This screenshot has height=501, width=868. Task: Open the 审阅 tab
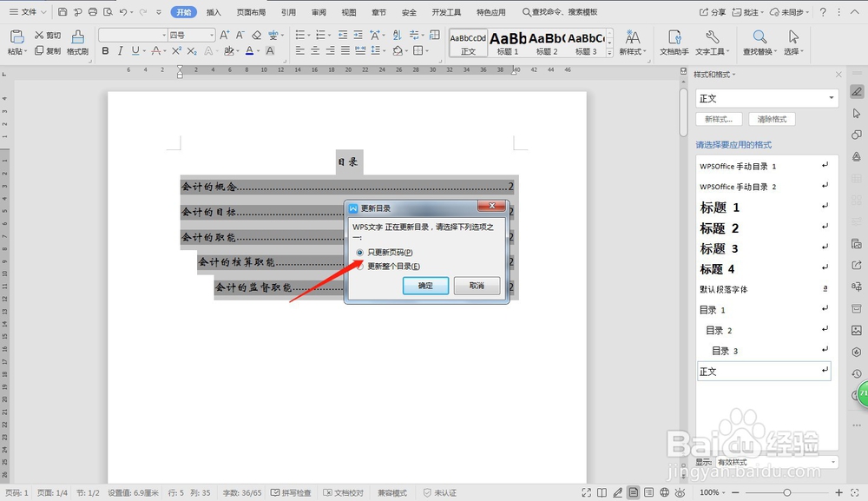(319, 12)
